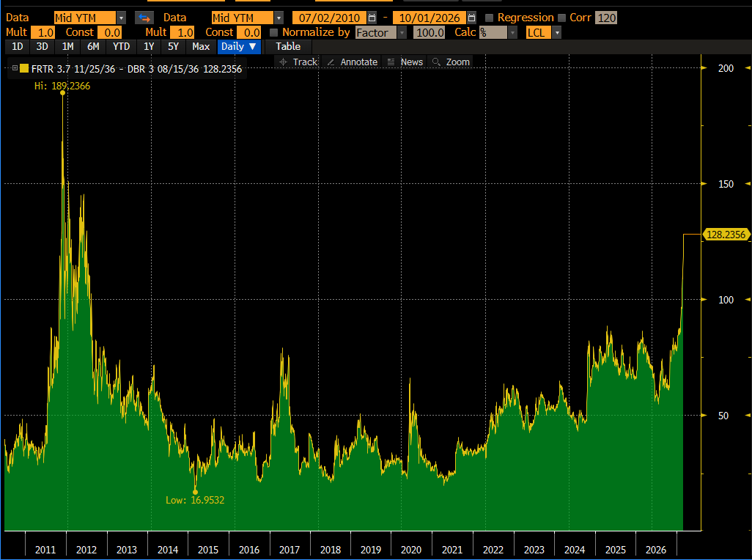
Task: Click the Factor selection field
Action: 377,32
